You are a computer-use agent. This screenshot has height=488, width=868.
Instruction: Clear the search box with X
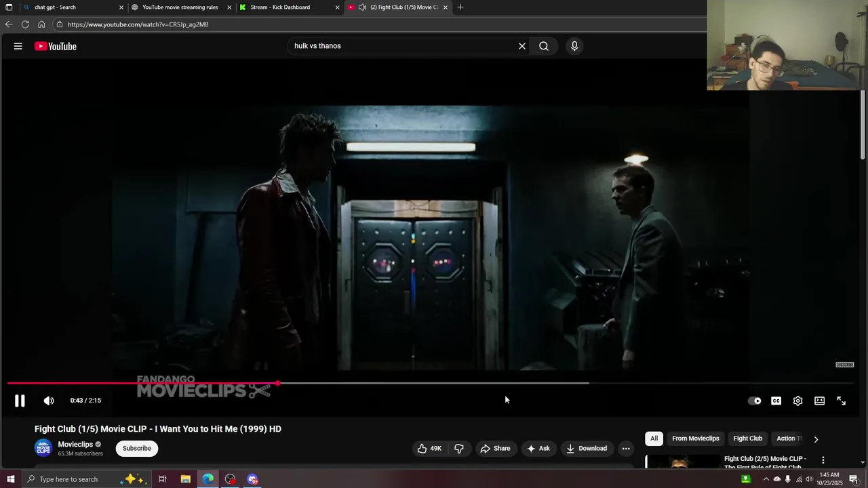pos(522,46)
